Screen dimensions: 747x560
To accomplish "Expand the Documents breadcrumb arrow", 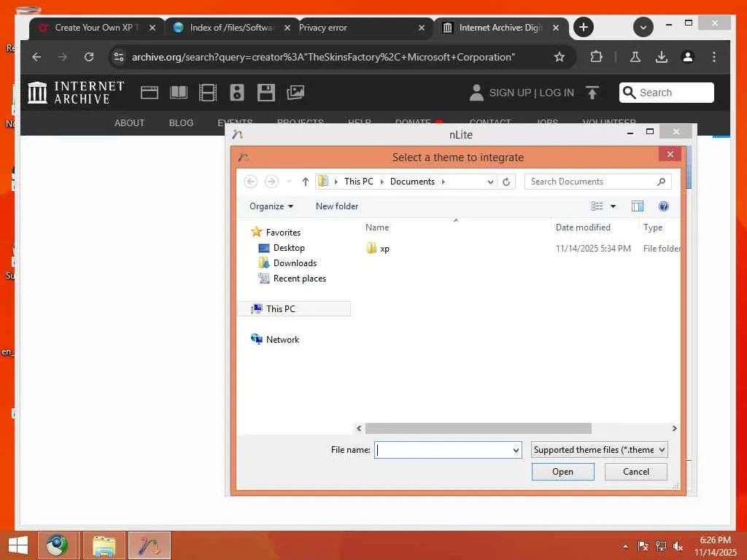I will (x=443, y=182).
